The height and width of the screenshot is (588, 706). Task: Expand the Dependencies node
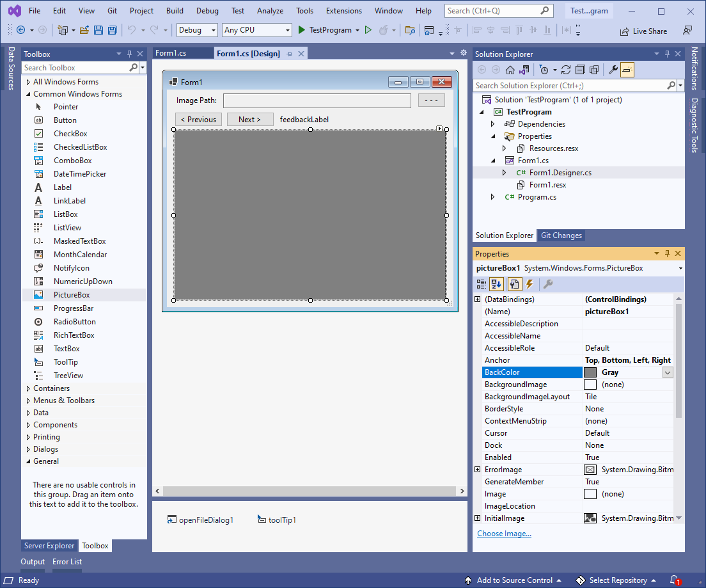(x=492, y=124)
